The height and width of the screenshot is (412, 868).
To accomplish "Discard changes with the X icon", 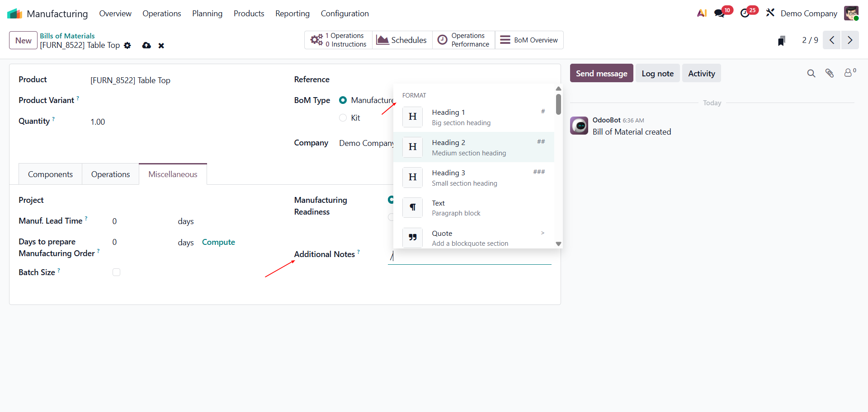I will click(x=161, y=46).
